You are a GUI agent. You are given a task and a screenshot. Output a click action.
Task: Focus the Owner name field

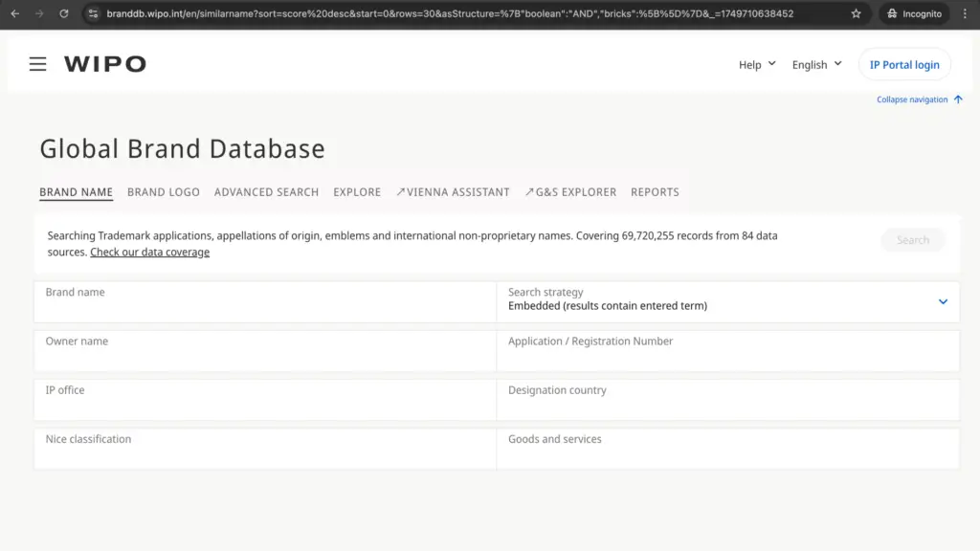(x=265, y=350)
